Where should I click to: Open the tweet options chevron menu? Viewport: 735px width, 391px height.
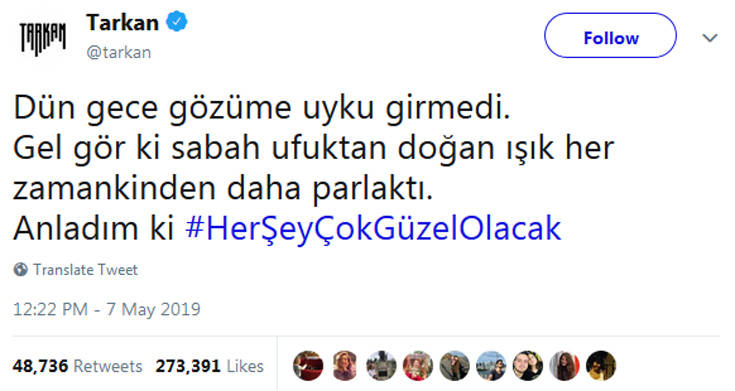point(710,38)
